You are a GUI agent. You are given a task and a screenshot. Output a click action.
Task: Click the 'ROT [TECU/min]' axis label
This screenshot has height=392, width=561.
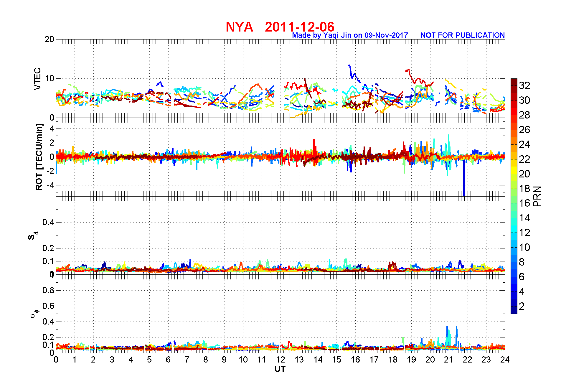pyautogui.click(x=39, y=157)
